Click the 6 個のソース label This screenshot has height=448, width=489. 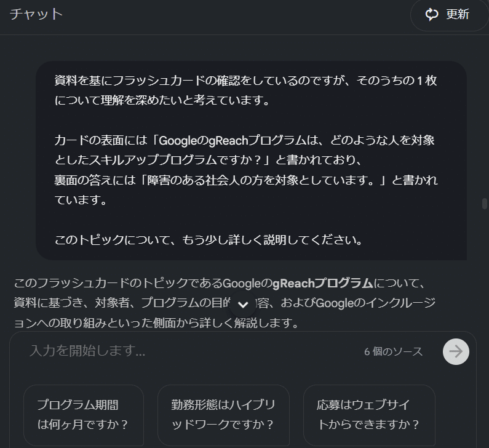point(393,351)
